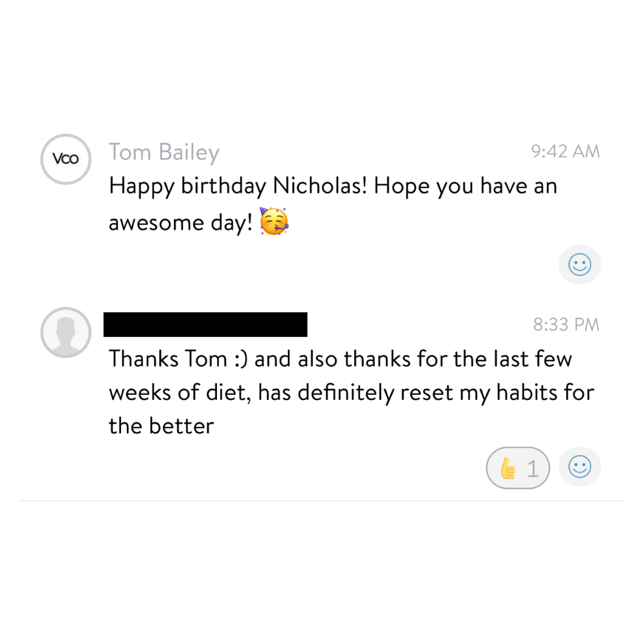Toggle the thumbs-up reaction pill

point(518,468)
